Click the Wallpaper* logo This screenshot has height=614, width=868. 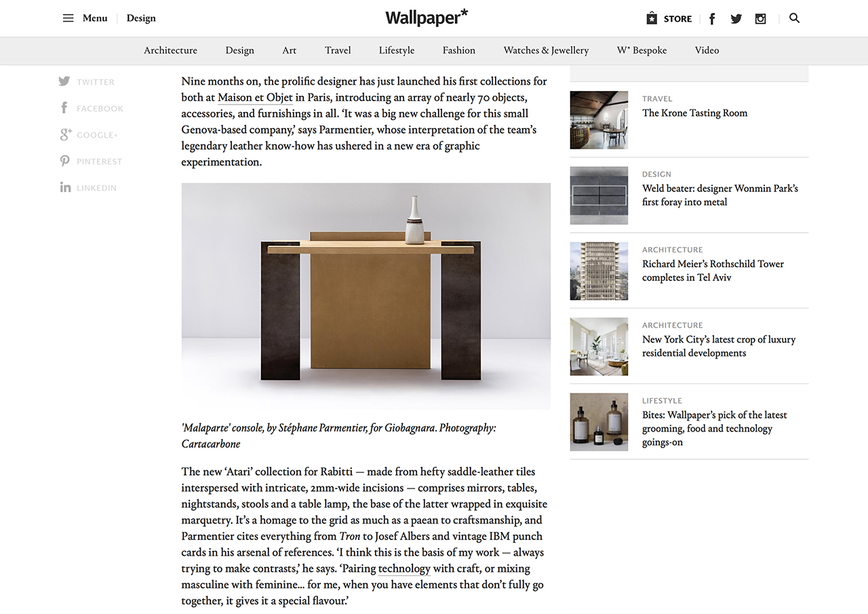tap(427, 18)
